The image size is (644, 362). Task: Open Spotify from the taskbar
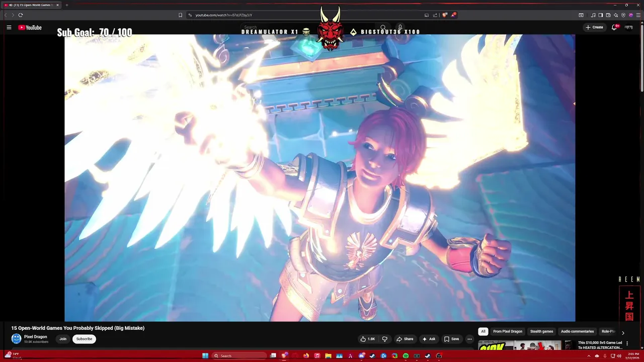point(406,355)
